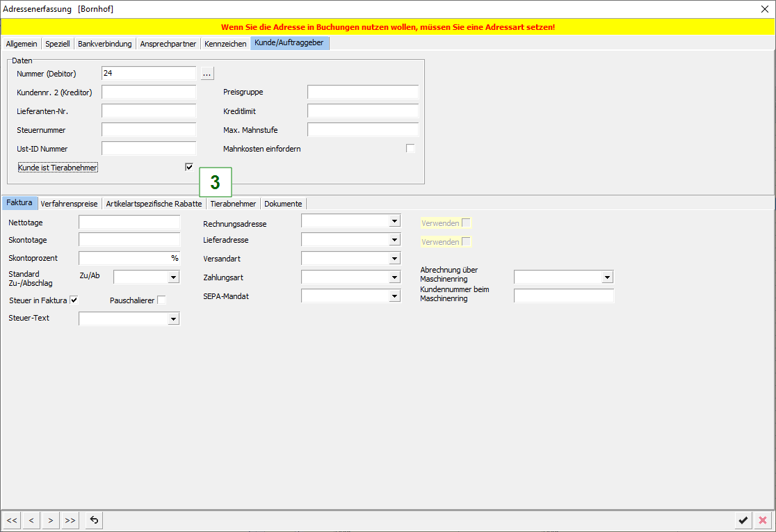Open the Rechnungsadresse dropdown
The height and width of the screenshot is (532, 776).
click(x=395, y=221)
